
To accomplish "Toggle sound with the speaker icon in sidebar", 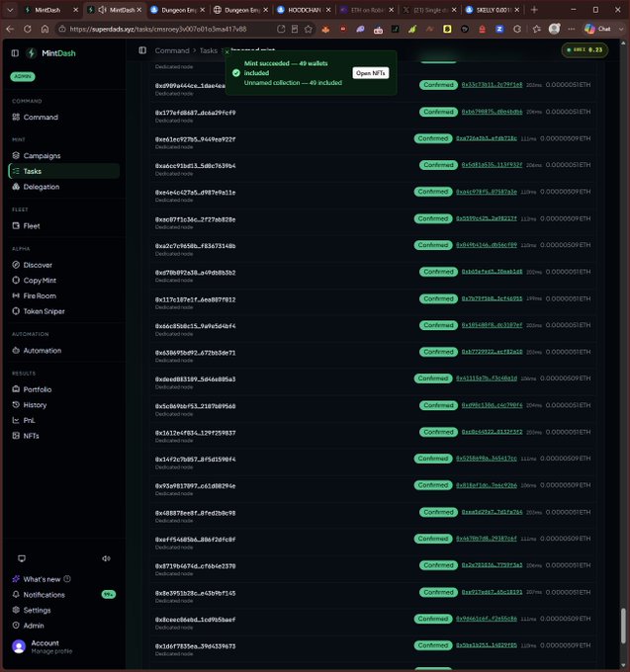I will coord(106,558).
